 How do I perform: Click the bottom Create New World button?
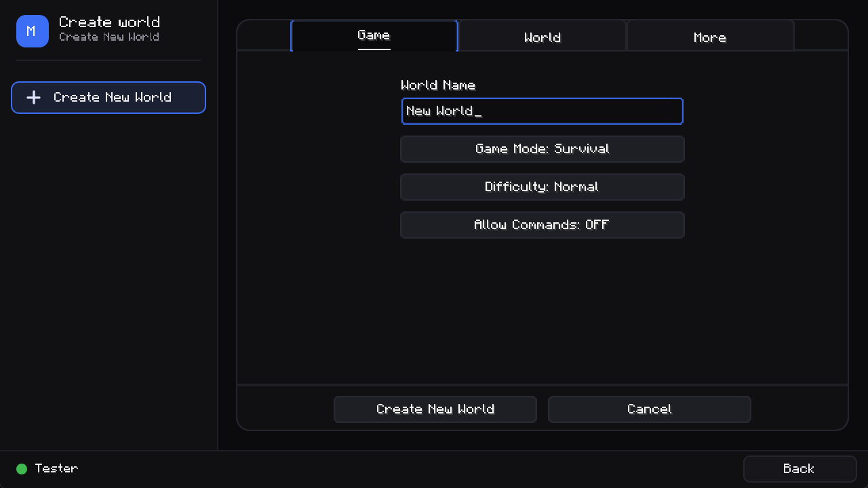435,409
